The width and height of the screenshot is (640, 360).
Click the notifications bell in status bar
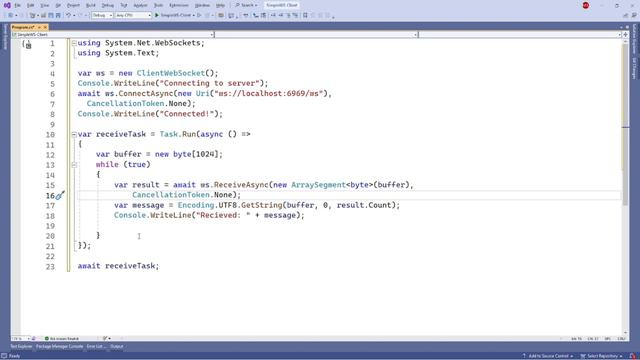(x=634, y=356)
